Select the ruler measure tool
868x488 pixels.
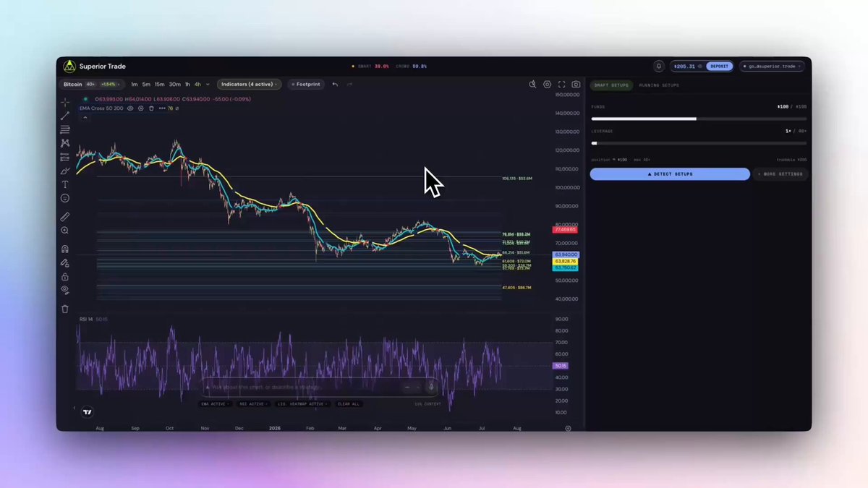(x=65, y=216)
